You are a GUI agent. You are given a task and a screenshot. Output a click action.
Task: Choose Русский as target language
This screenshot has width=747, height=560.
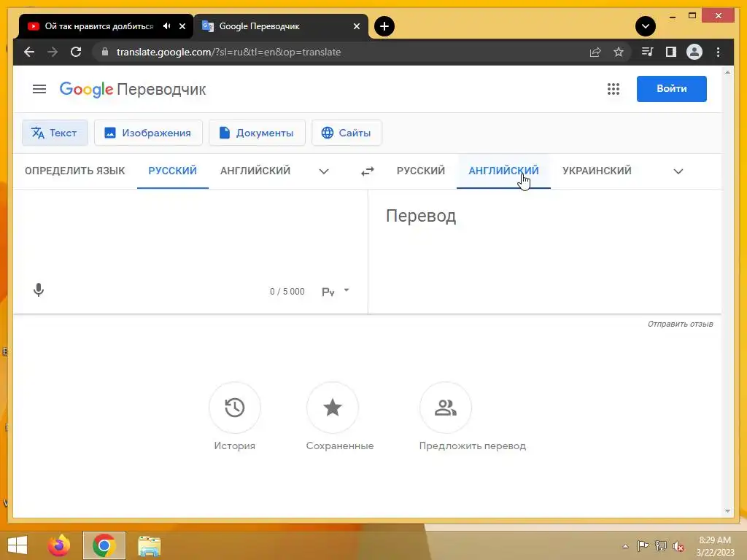421,171
